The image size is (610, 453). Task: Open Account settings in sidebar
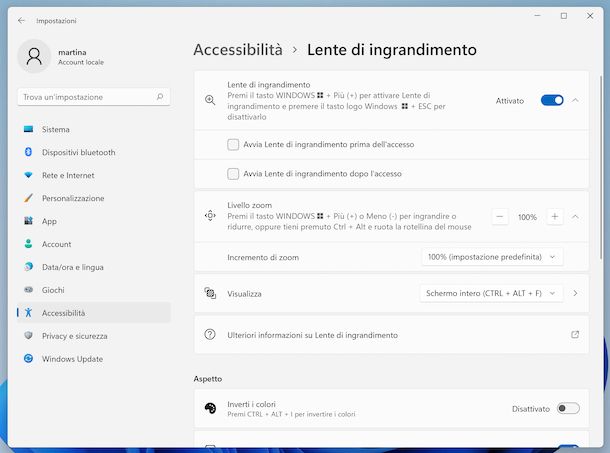coord(94,244)
